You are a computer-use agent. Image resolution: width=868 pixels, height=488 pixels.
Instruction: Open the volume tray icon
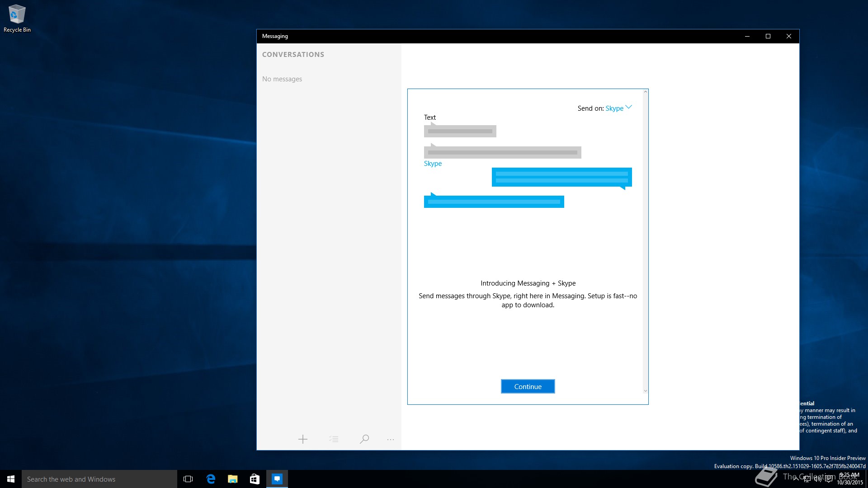tap(817, 479)
